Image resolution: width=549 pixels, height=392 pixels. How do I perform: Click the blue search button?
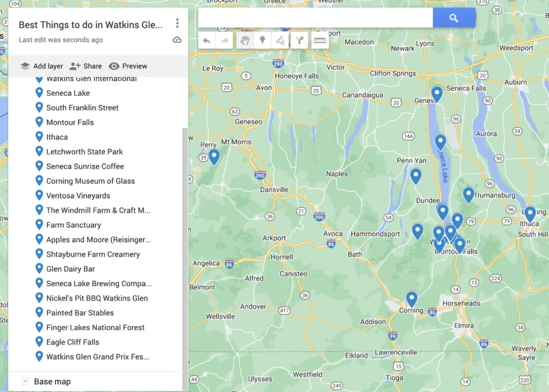[454, 18]
